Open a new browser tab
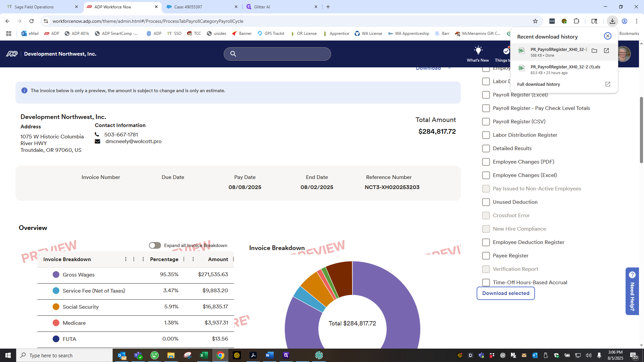 [328, 7]
